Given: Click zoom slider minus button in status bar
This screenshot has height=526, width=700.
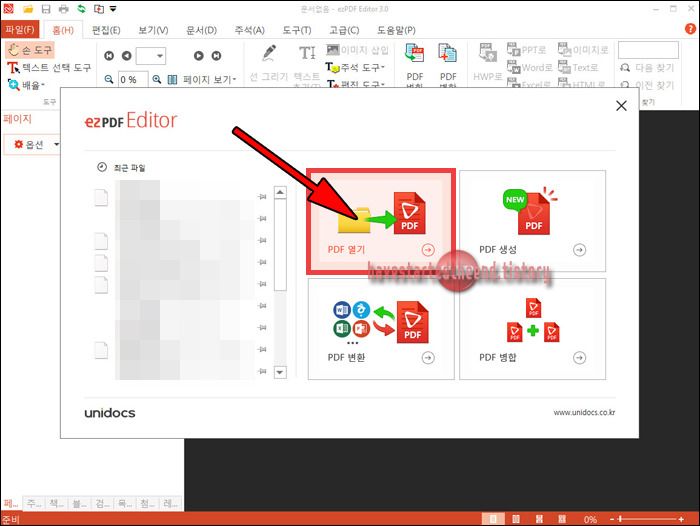Looking at the screenshot, I should point(612,519).
